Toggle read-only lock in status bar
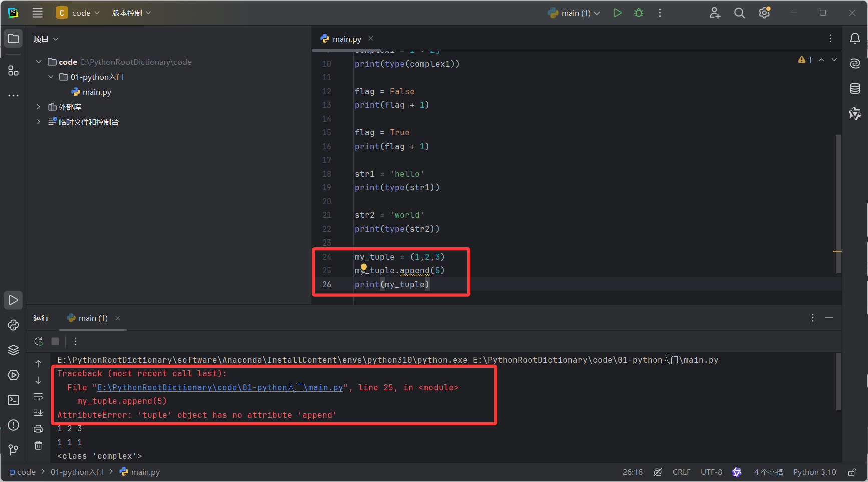This screenshot has width=868, height=482. (852, 472)
